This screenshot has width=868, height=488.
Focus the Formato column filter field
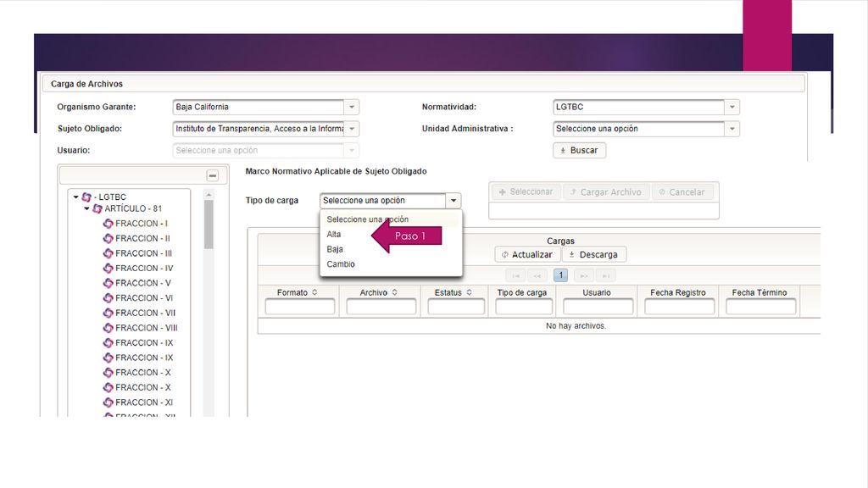pos(299,307)
